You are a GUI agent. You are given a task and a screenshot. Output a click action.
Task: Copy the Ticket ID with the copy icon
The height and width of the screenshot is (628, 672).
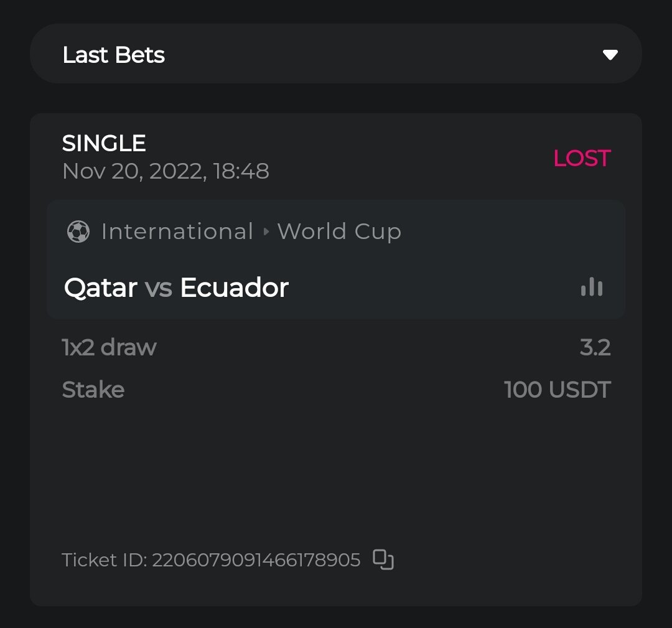pyautogui.click(x=383, y=560)
